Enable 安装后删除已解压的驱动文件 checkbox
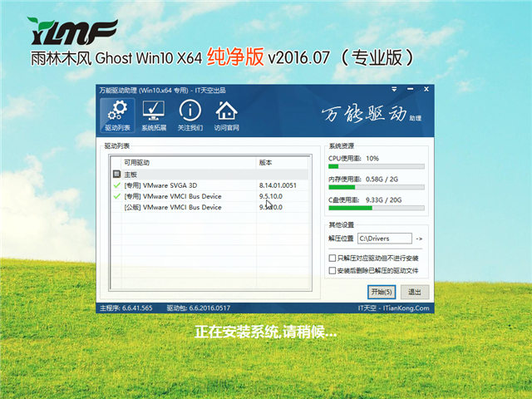 332,270
